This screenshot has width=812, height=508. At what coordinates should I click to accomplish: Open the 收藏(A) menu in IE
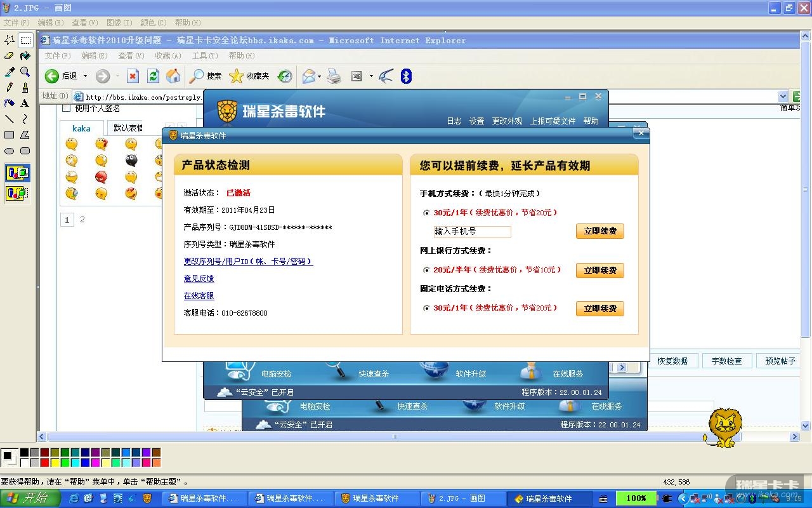tap(168, 56)
